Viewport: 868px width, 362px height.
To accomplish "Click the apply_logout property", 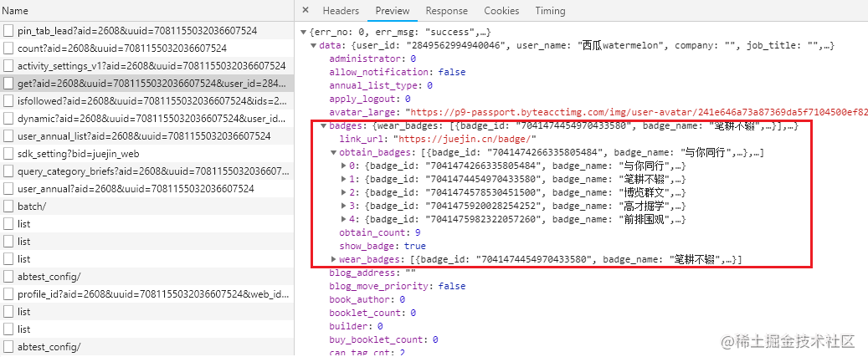I will pos(369,99).
